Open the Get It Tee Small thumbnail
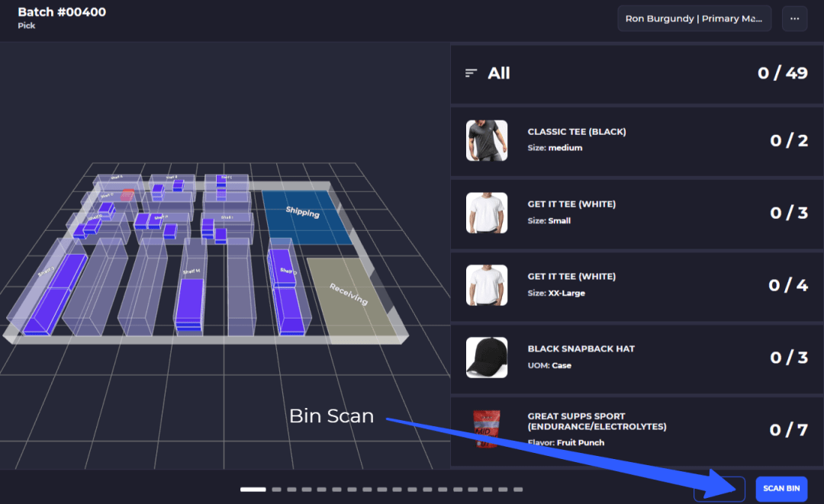The height and width of the screenshot is (504, 824). pyautogui.click(x=487, y=213)
